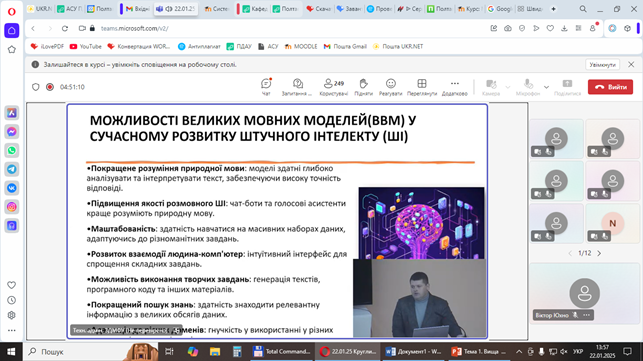643x361 pixels.
Task: Switch to the UKR.N browser tab
Action: (40, 9)
